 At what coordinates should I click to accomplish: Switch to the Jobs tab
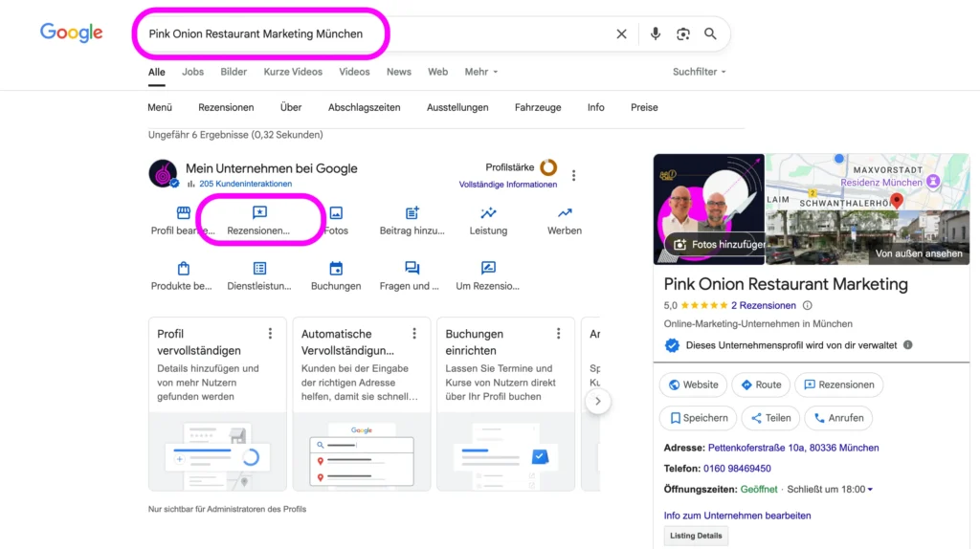[192, 72]
